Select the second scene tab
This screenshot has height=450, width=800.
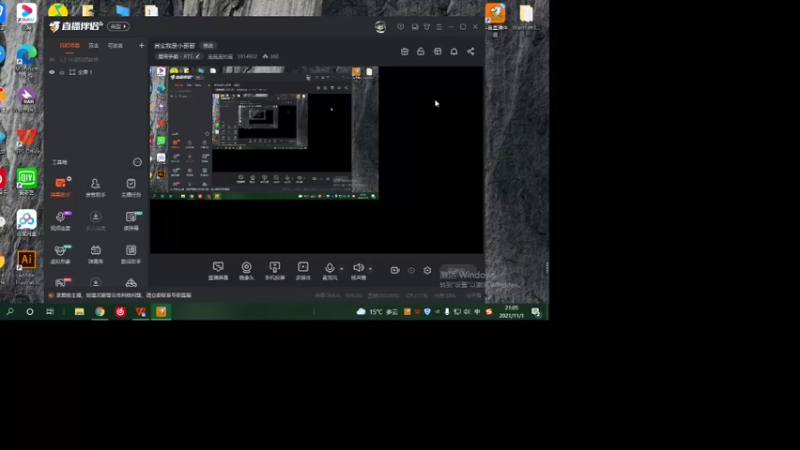coord(93,45)
